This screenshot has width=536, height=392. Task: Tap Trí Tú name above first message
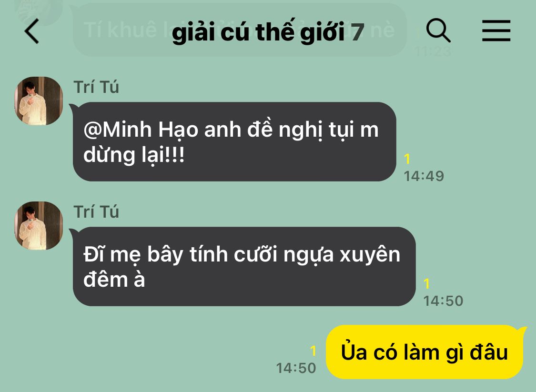(x=96, y=87)
